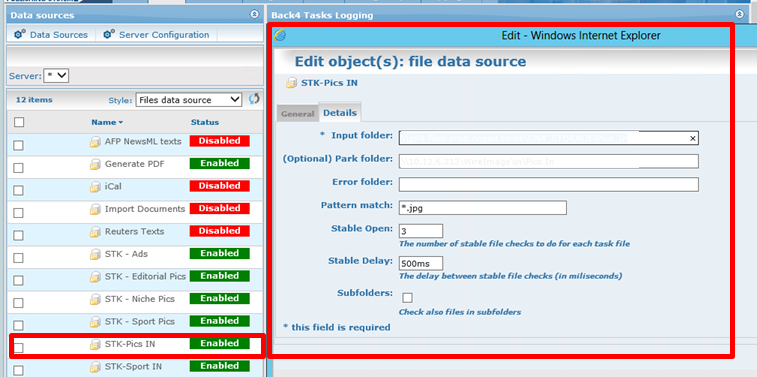Select the Import Documents name

[145, 209]
